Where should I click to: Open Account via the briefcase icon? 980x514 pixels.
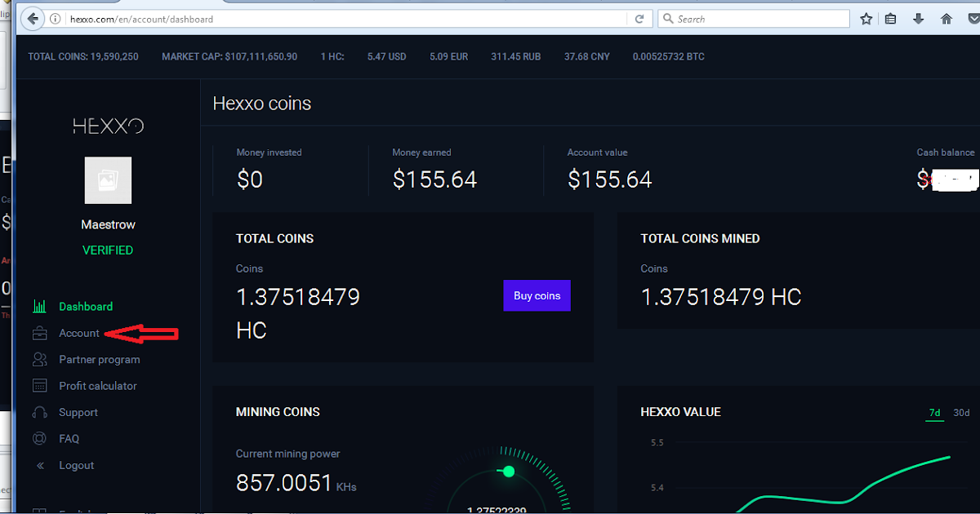pyautogui.click(x=38, y=333)
